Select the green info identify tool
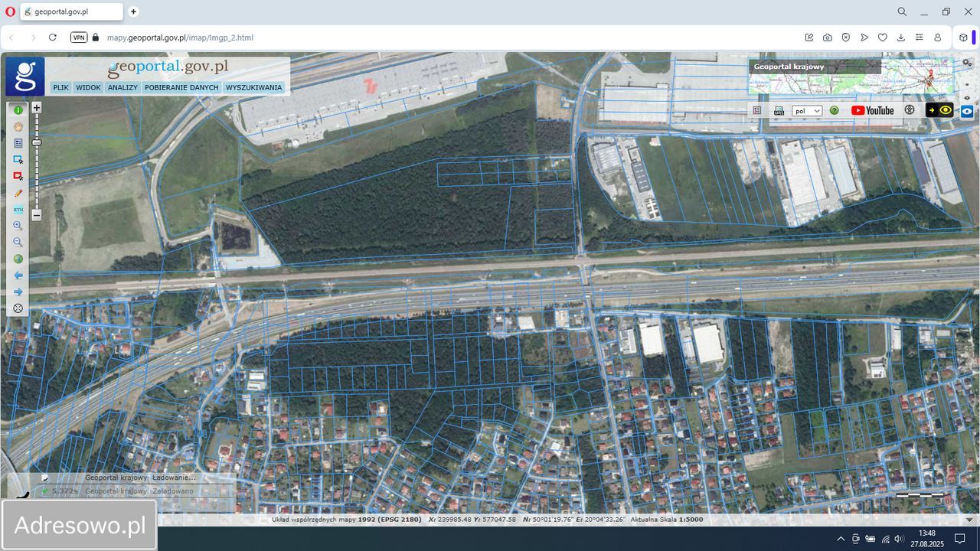Screen dimensions: 980x551 18,110
